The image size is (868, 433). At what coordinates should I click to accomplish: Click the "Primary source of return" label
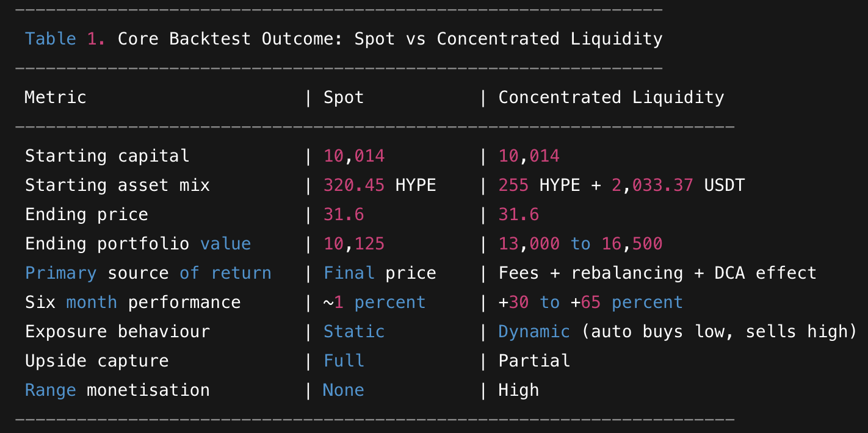(148, 273)
